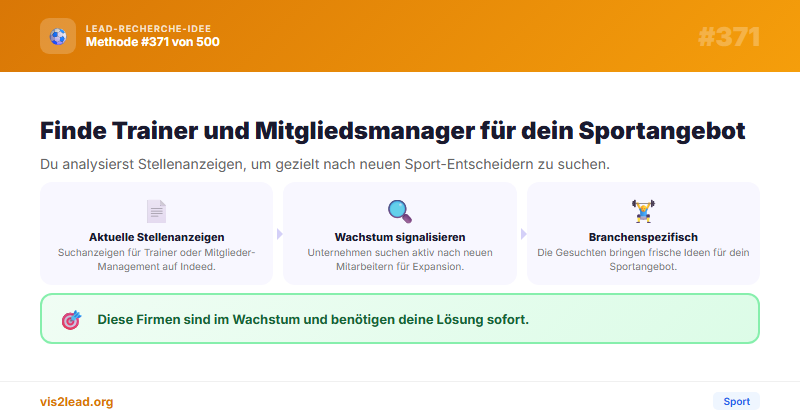Select the Sport category tag
This screenshot has width=800, height=420.
pyautogui.click(x=736, y=401)
